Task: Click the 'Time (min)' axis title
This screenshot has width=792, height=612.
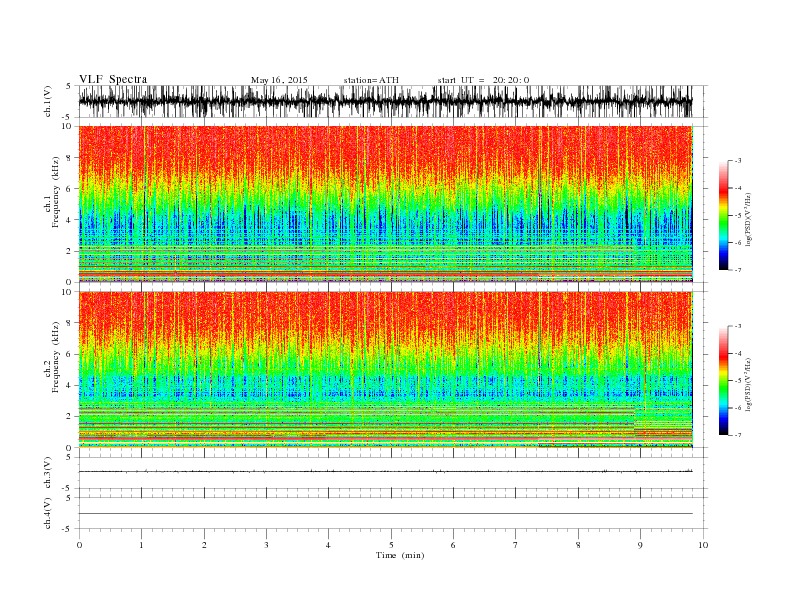Action: [x=400, y=555]
